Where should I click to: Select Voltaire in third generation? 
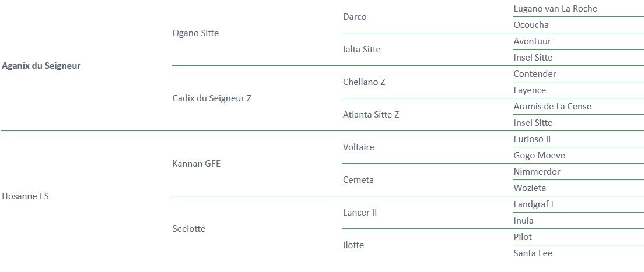pos(359,147)
